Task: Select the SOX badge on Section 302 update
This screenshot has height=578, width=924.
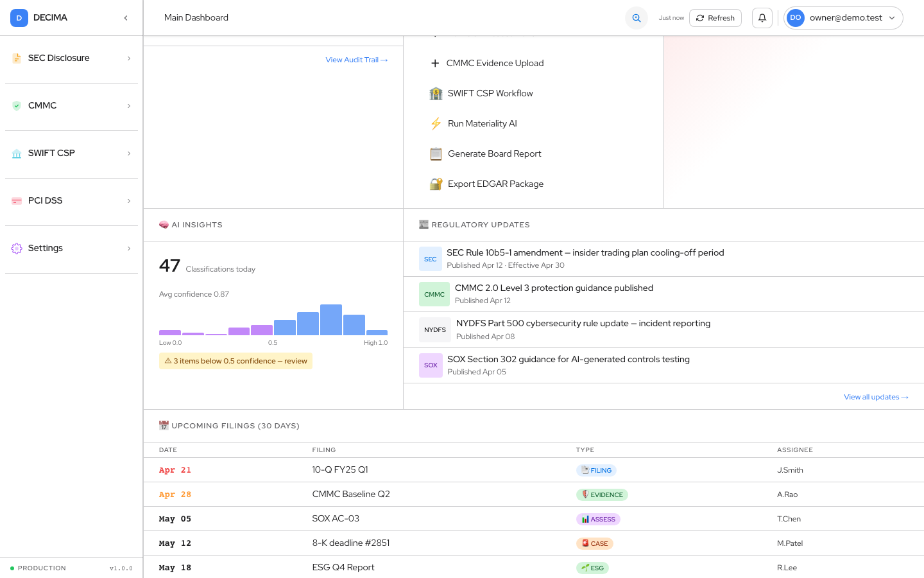Action: [x=431, y=365]
